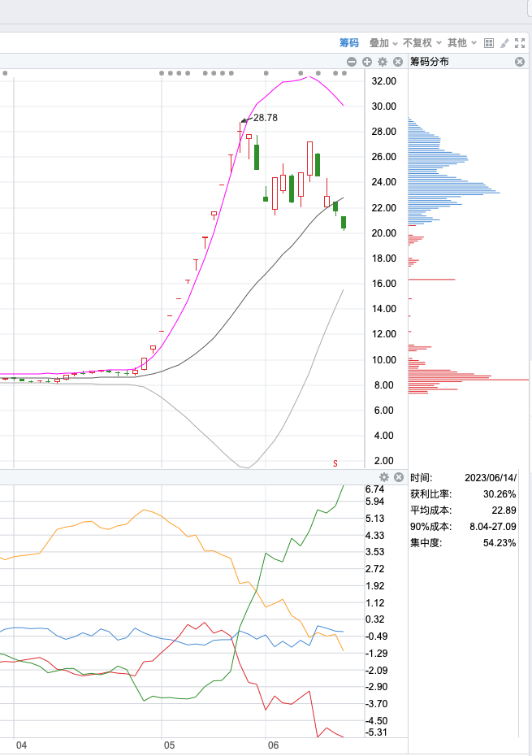
Task: Close the lower indicator subchart
Action: [399, 477]
